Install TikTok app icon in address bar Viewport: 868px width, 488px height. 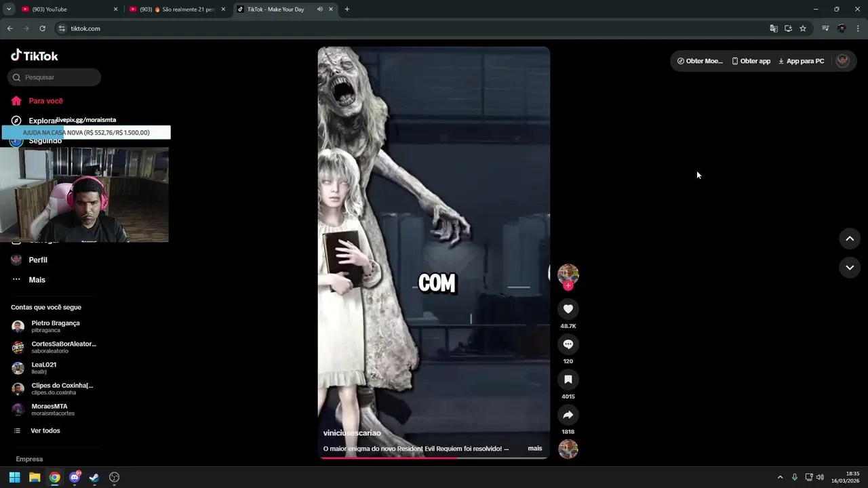click(788, 28)
